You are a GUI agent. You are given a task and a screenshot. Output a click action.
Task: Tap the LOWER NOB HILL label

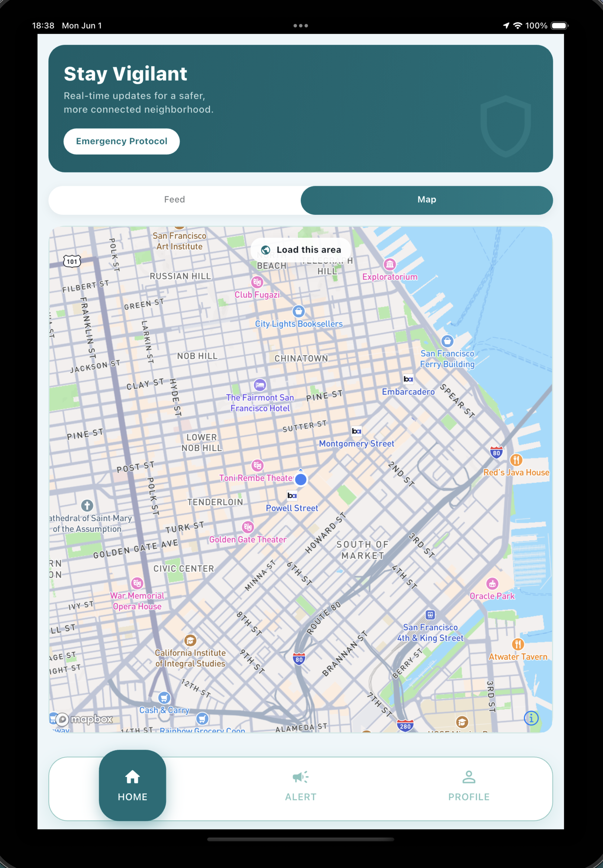point(202,443)
